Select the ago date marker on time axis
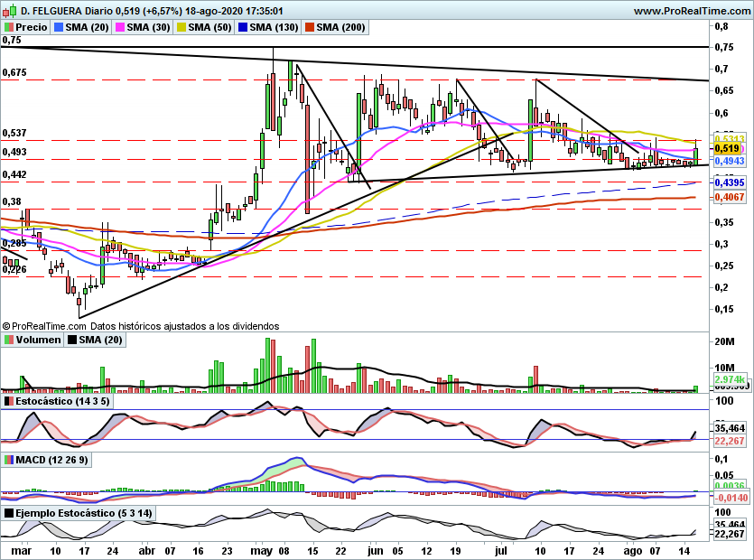Viewport: 754px width, 560px height. coord(633,551)
